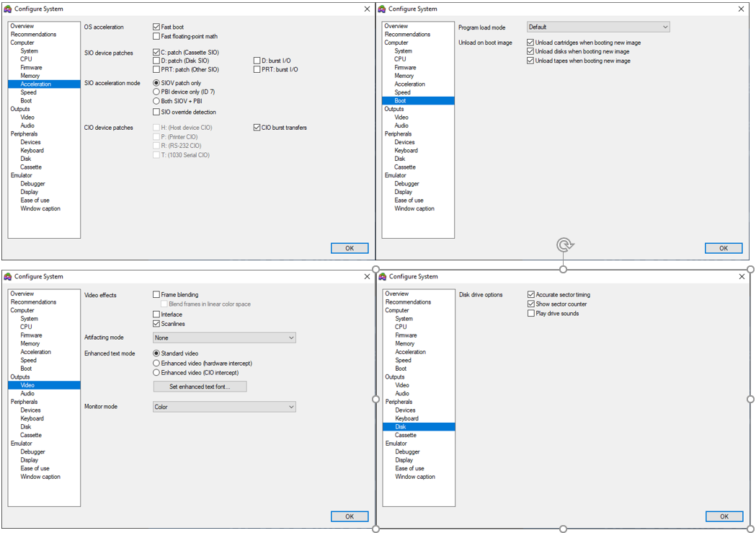Select Display in the Disk window tree
This screenshot has width=756, height=533.
point(404,460)
